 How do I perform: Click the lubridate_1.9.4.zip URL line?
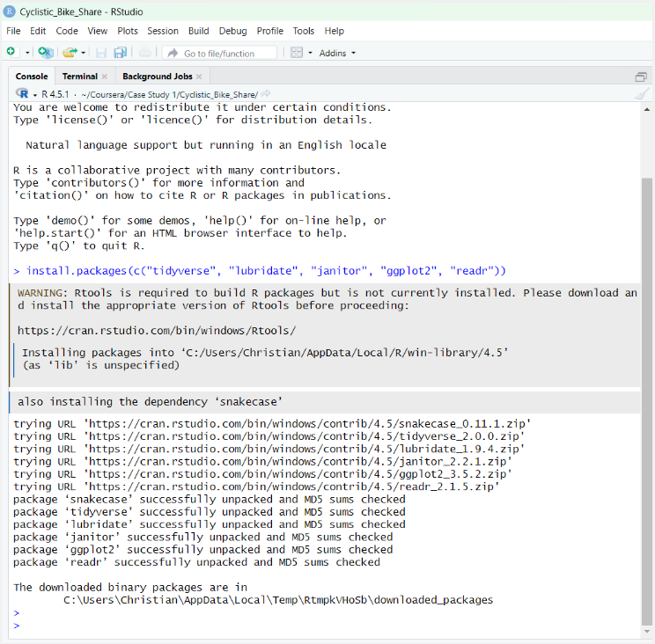tap(269, 449)
